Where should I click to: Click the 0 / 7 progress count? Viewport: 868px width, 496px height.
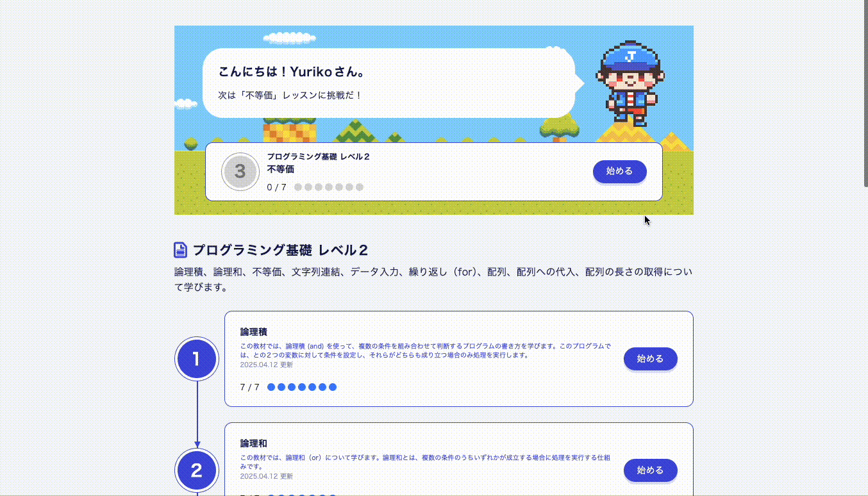pos(277,187)
